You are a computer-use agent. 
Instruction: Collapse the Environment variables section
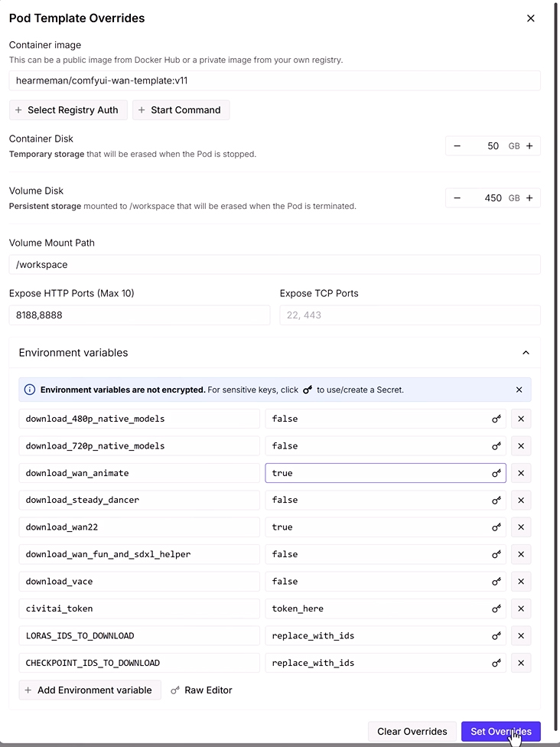[526, 353]
